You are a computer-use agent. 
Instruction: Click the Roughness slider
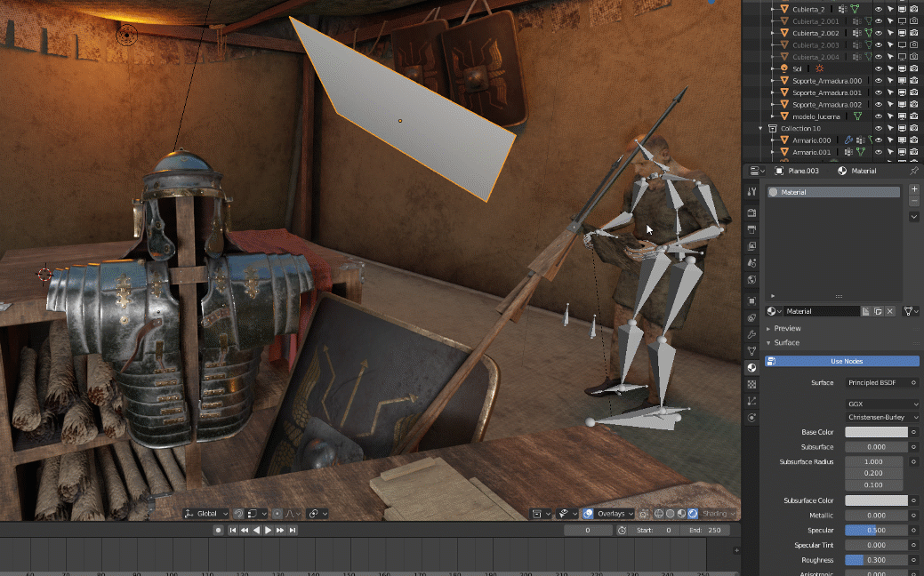pyautogui.click(x=876, y=560)
